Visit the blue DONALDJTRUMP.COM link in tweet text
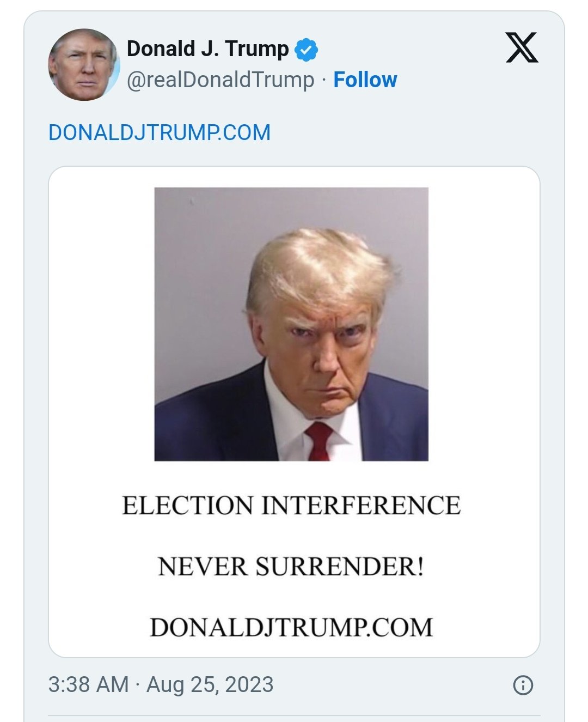Viewport: 588px width, 722px height. click(x=159, y=132)
